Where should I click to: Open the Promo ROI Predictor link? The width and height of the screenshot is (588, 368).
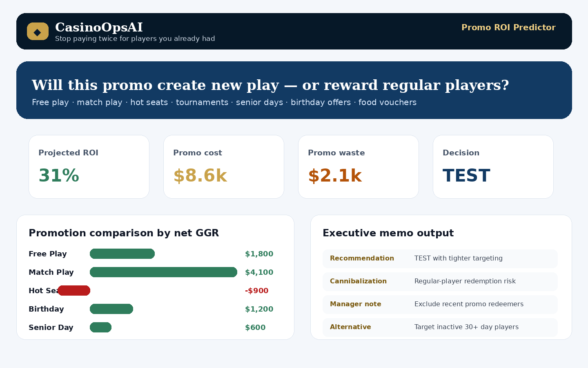508,27
